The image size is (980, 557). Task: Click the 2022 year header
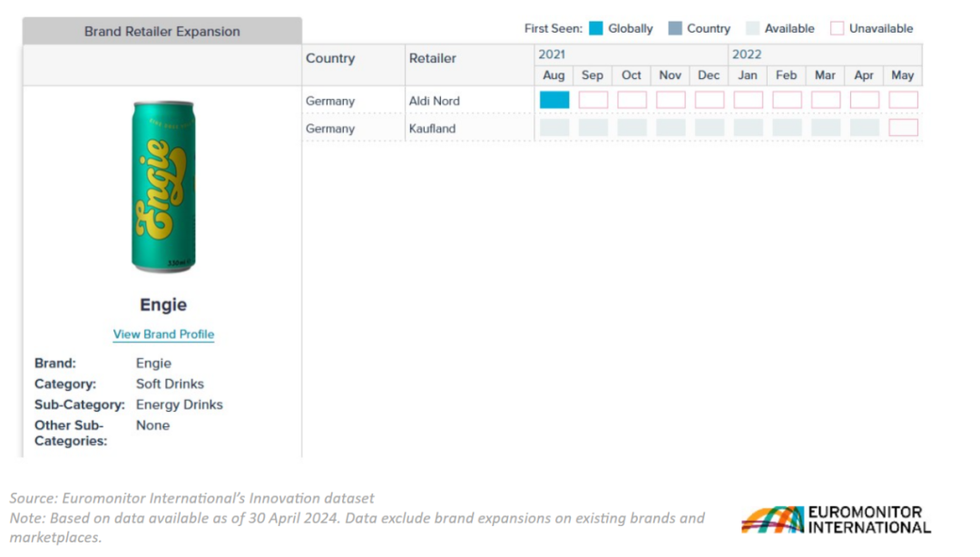(x=747, y=54)
